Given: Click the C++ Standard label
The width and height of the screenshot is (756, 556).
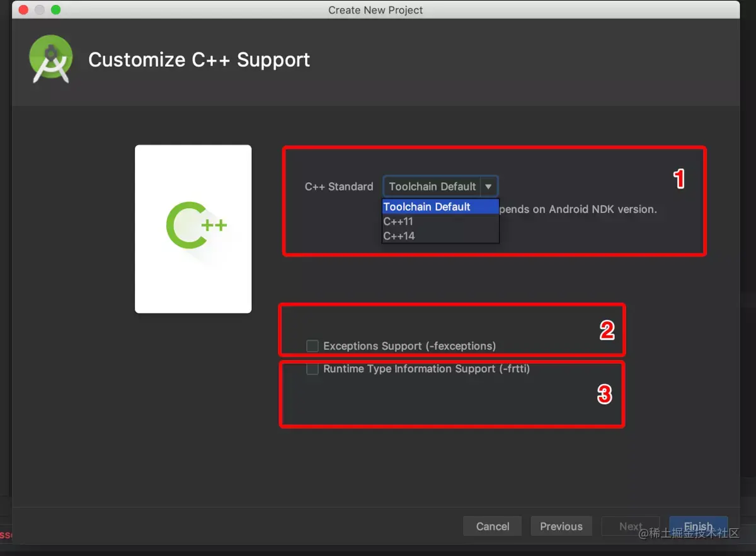Looking at the screenshot, I should click(x=339, y=187).
